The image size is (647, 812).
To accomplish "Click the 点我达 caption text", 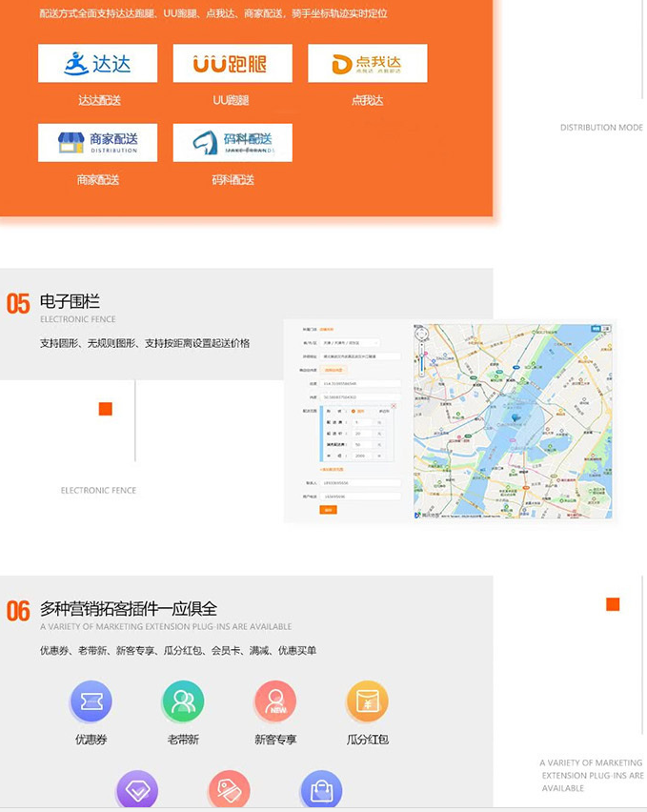I will tap(367, 100).
